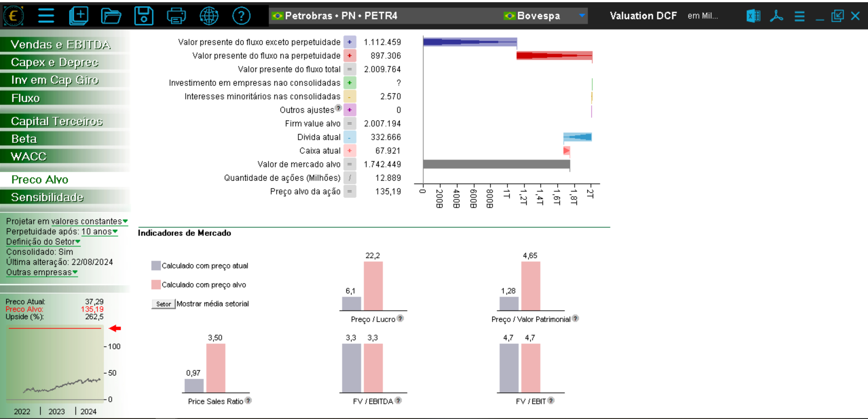This screenshot has height=419, width=868.
Task: Click the Economatica logo icon
Action: pos(14,16)
